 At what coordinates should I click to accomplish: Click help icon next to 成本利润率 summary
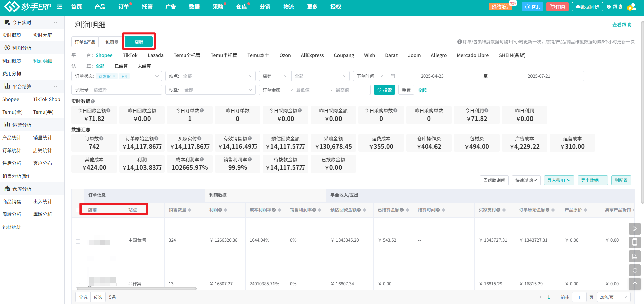[x=202, y=159]
